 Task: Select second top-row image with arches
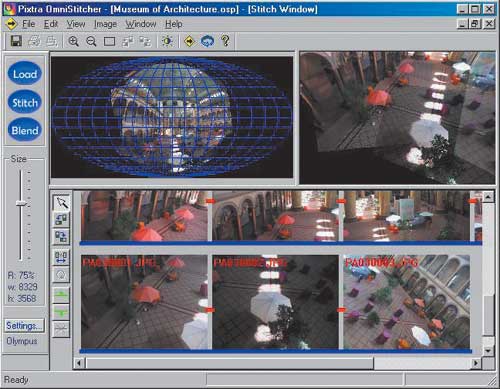tap(275, 216)
